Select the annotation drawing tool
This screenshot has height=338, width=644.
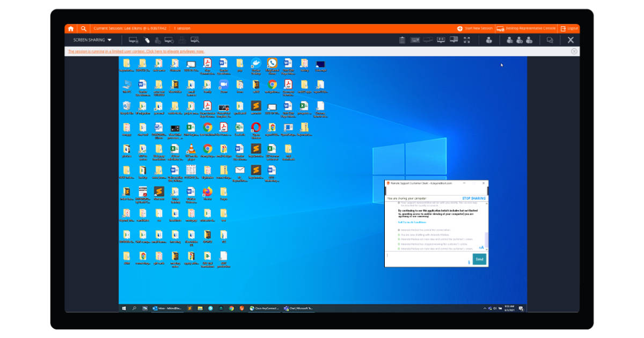(148, 40)
